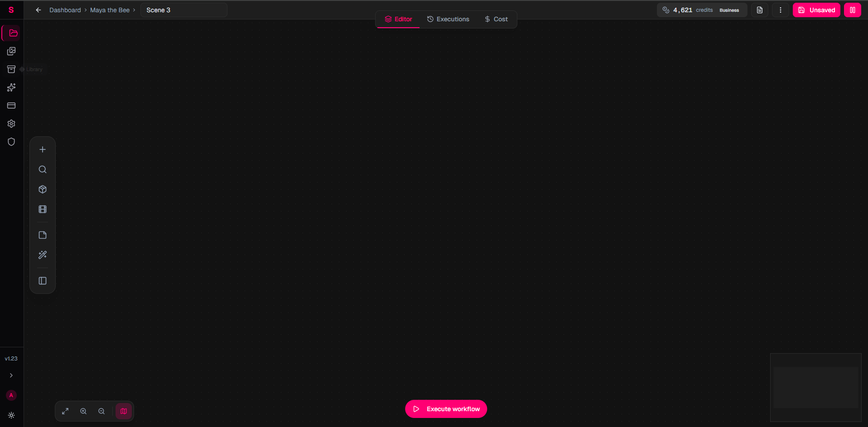Open billing via the card icon
868x427 pixels.
[11, 105]
